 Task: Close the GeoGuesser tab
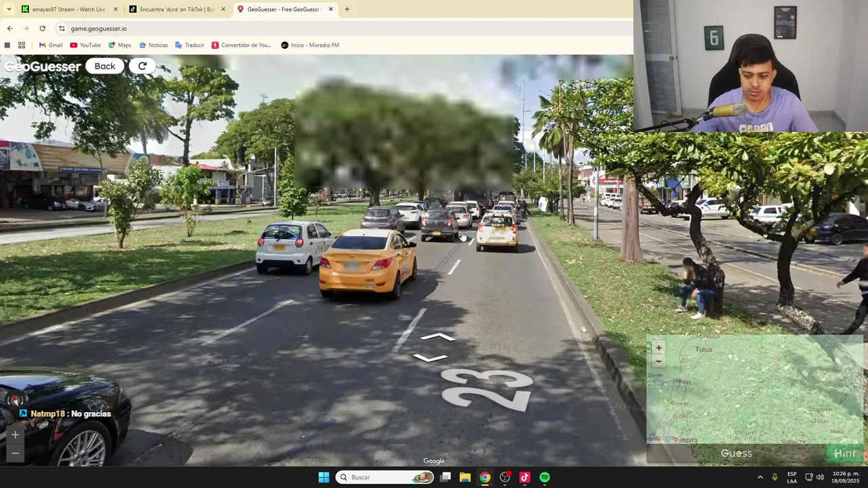click(330, 9)
